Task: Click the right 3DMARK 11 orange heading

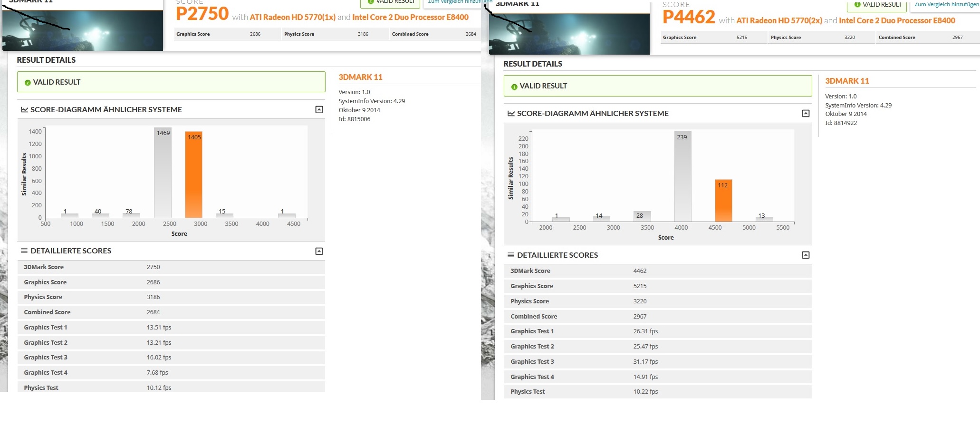Action: [x=847, y=81]
